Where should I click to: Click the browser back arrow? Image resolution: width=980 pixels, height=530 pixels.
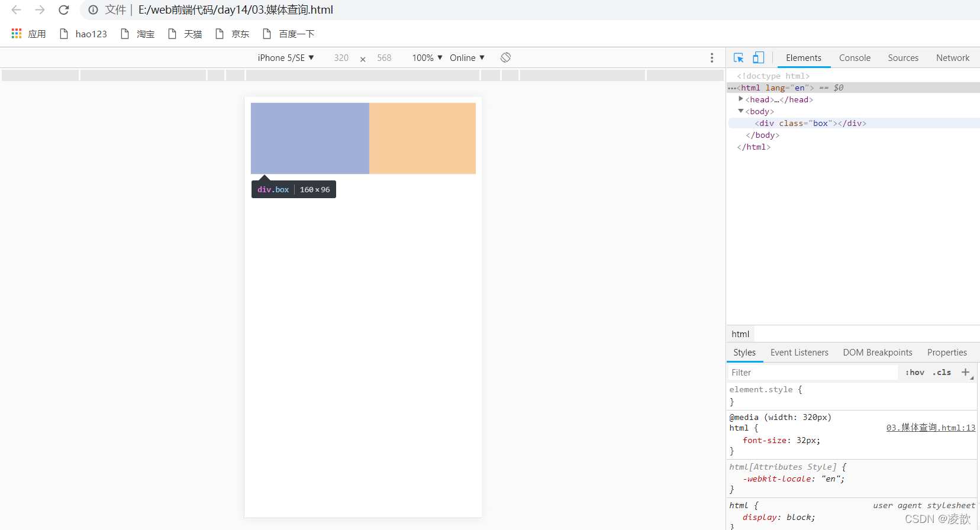click(17, 10)
